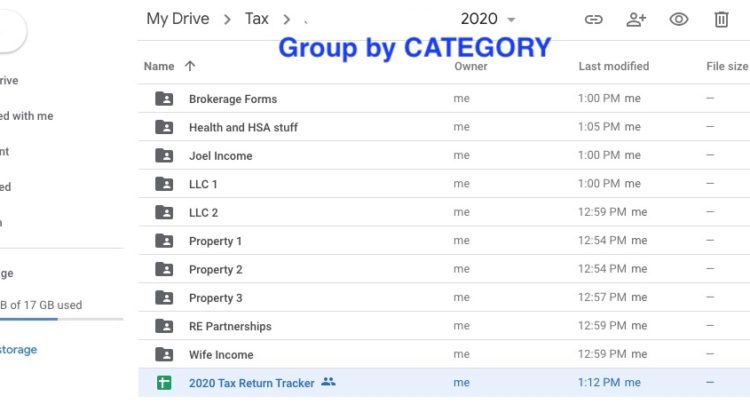The height and width of the screenshot is (420, 750).
Task: Click the green Sheets icon for Tax Return Tracker
Action: click(164, 383)
